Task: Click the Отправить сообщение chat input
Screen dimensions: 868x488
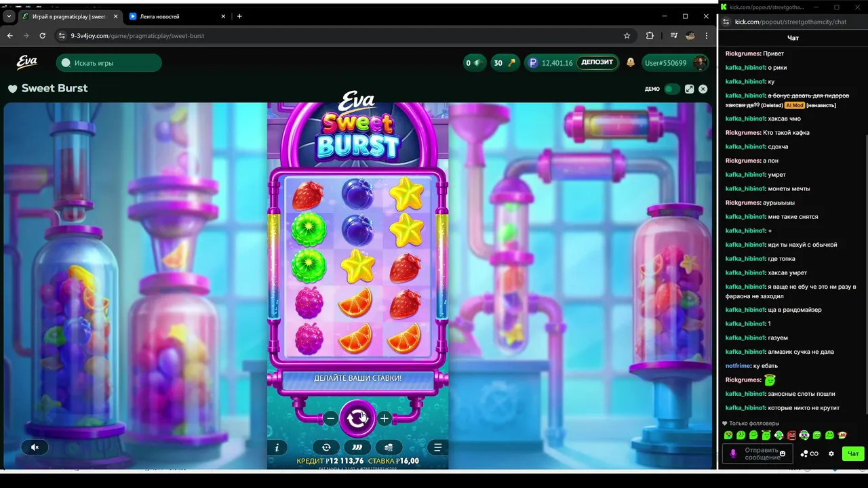Action: point(757,453)
